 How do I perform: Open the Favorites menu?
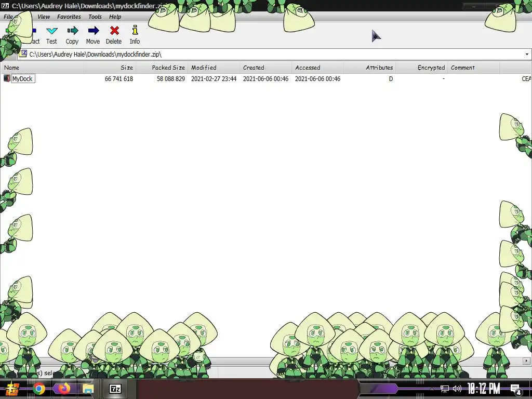coord(69,17)
